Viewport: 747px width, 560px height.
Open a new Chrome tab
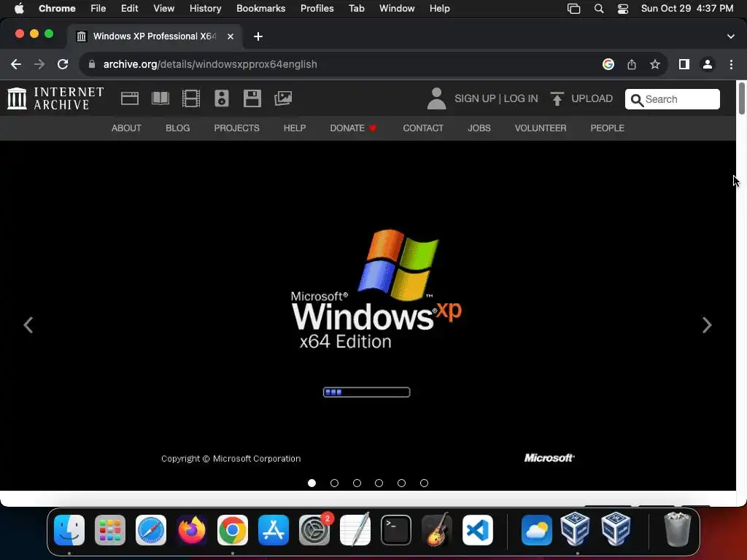(258, 36)
